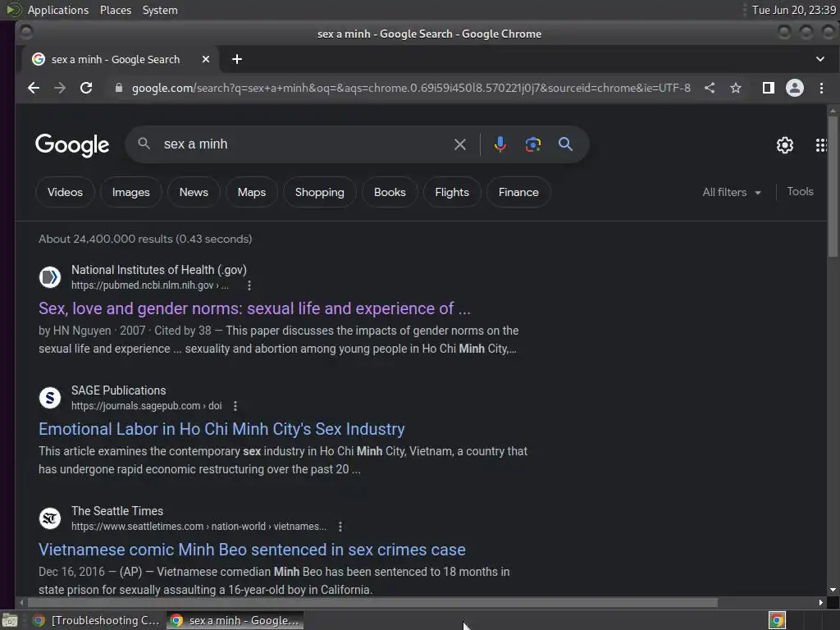This screenshot has height=630, width=840.
Task: Filter results by Images
Action: tap(130, 192)
